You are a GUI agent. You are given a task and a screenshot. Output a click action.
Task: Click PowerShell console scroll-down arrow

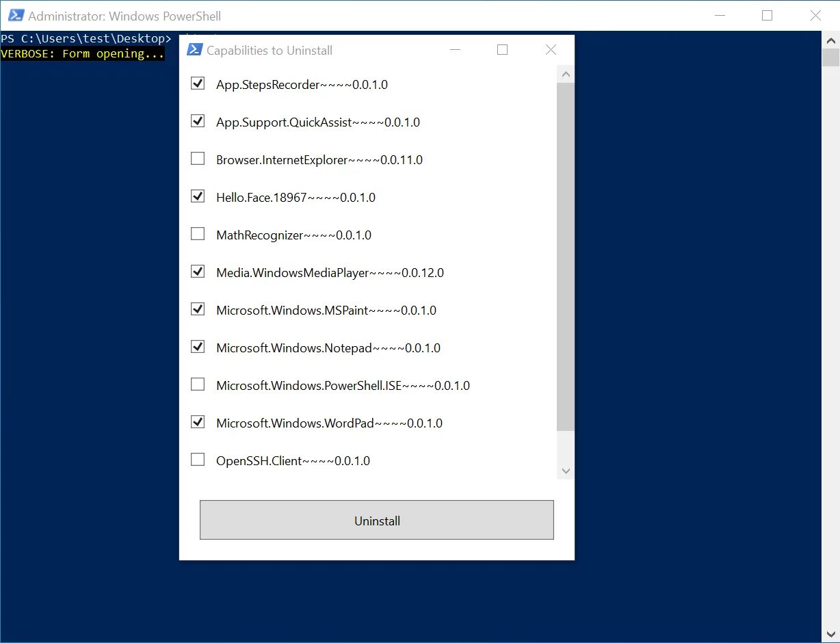tap(830, 633)
